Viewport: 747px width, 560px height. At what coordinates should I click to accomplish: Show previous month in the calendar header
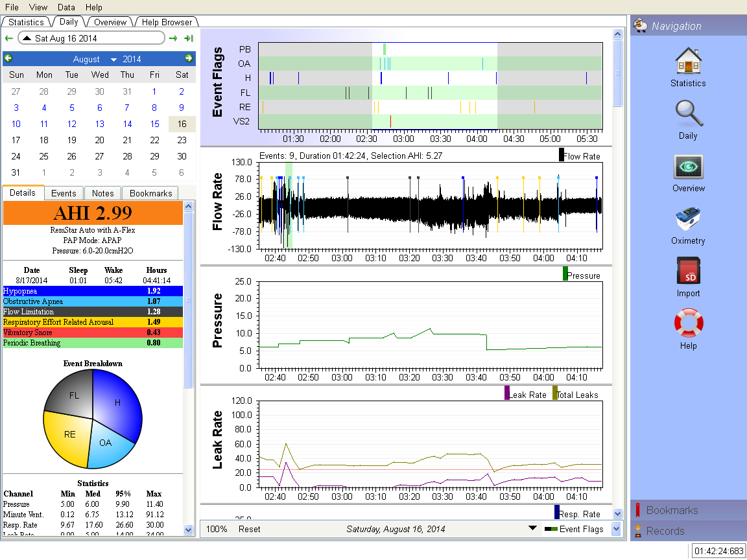point(8,58)
